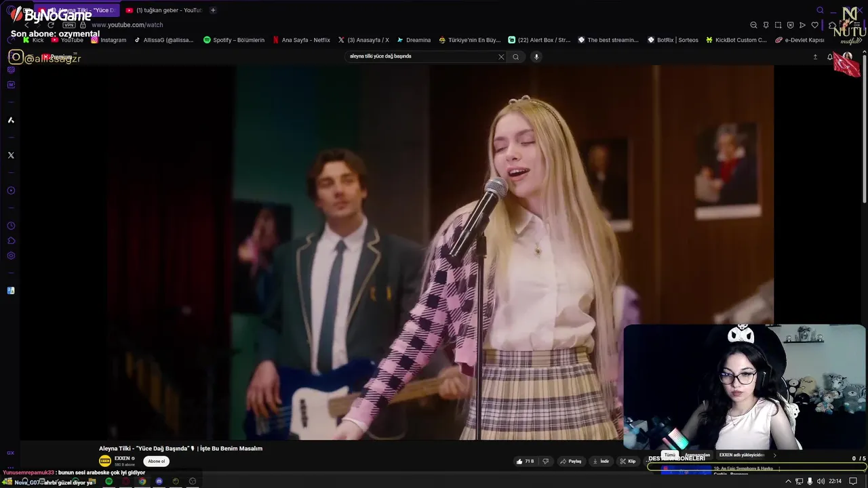Open the browser tab search icon
Screen dimensions: 868x488
coord(820,10)
